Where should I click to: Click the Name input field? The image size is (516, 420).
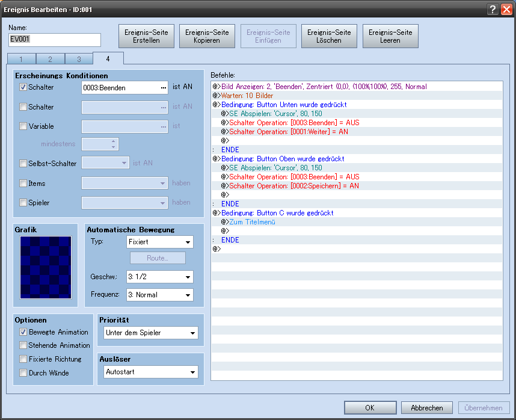pos(55,39)
